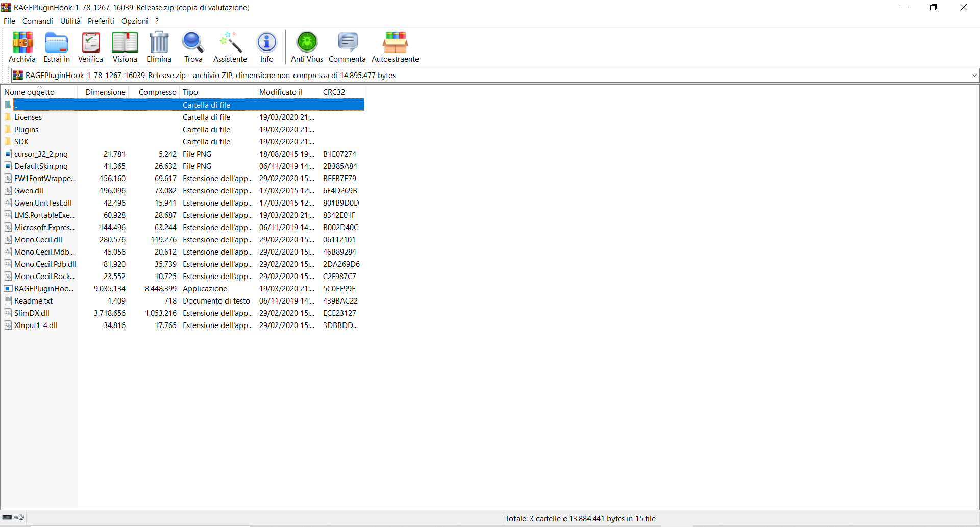Click the compressed value 1.053.216
The width and height of the screenshot is (980, 527).
pyautogui.click(x=161, y=313)
